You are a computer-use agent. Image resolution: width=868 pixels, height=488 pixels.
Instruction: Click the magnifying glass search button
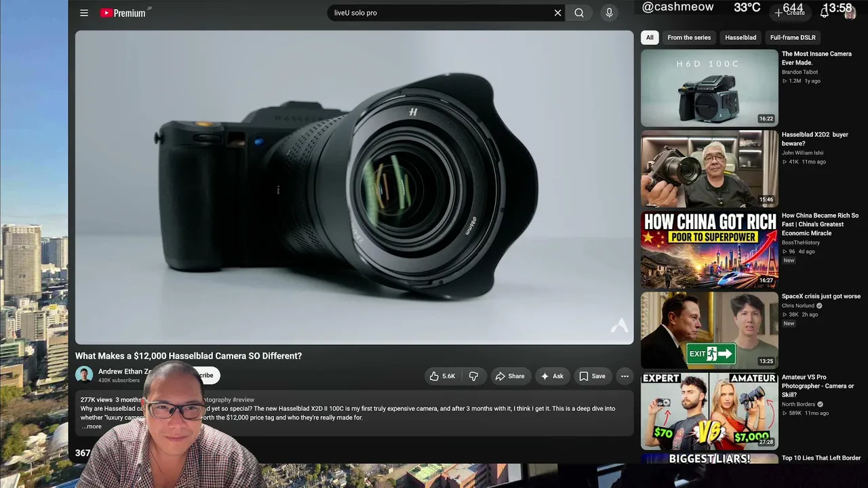point(579,13)
